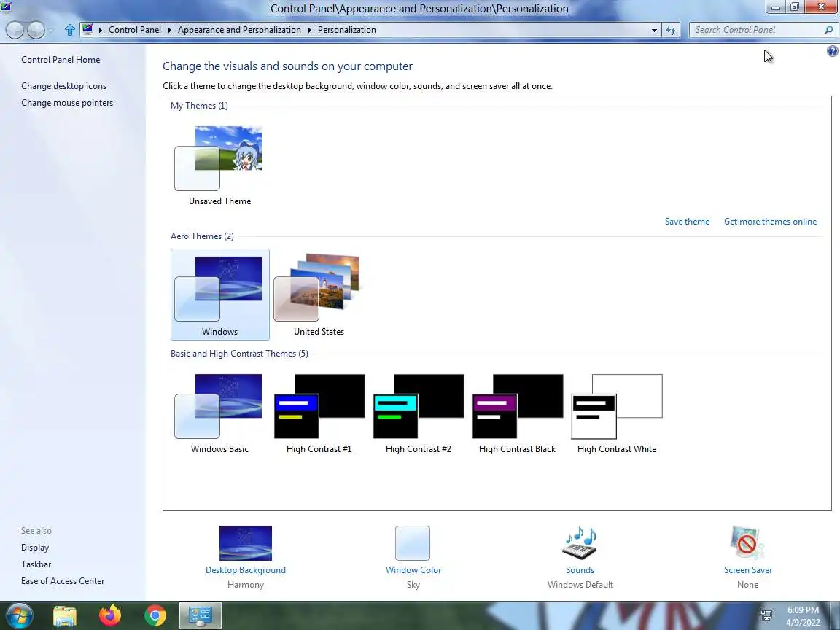
Task: Open Change desktop icons link
Action: tap(63, 86)
